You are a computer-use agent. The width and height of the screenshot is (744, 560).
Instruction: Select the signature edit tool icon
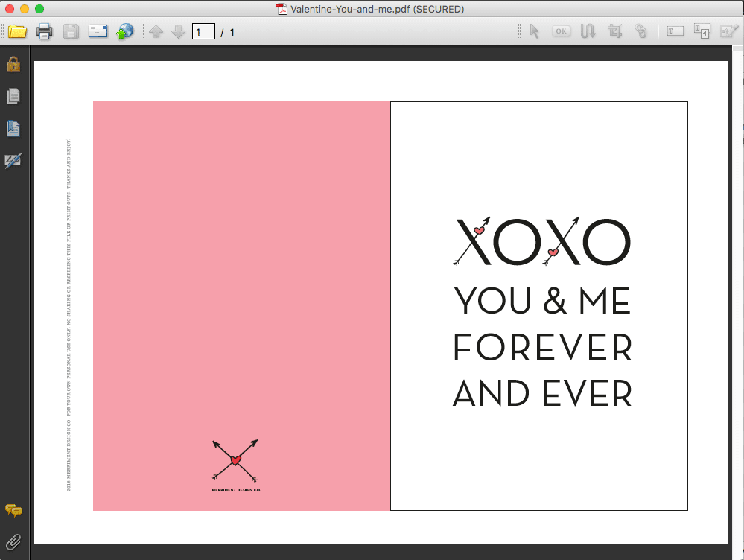tap(729, 31)
